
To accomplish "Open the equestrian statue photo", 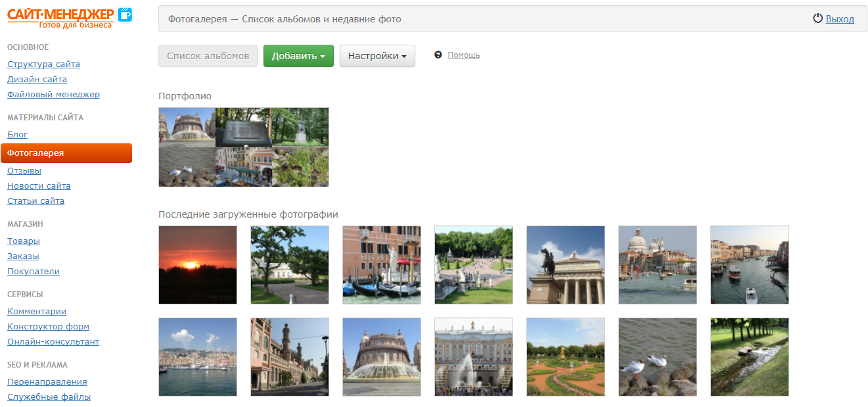I will [x=566, y=265].
